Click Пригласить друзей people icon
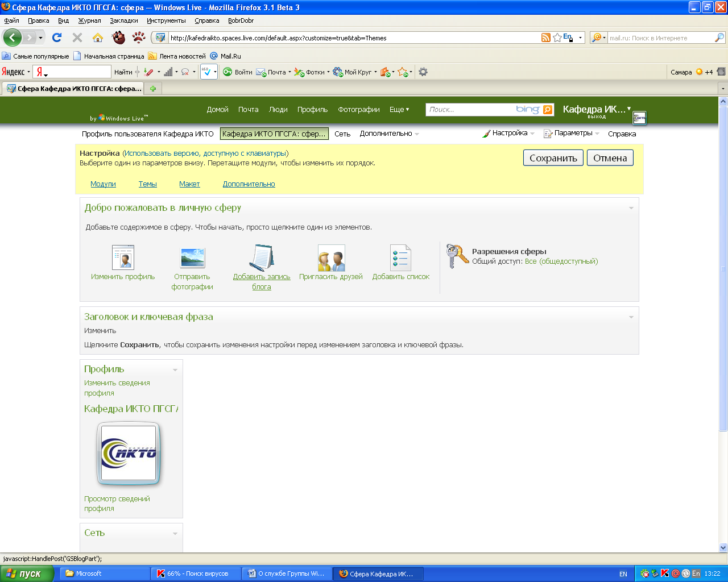728x582 pixels. pos(331,257)
